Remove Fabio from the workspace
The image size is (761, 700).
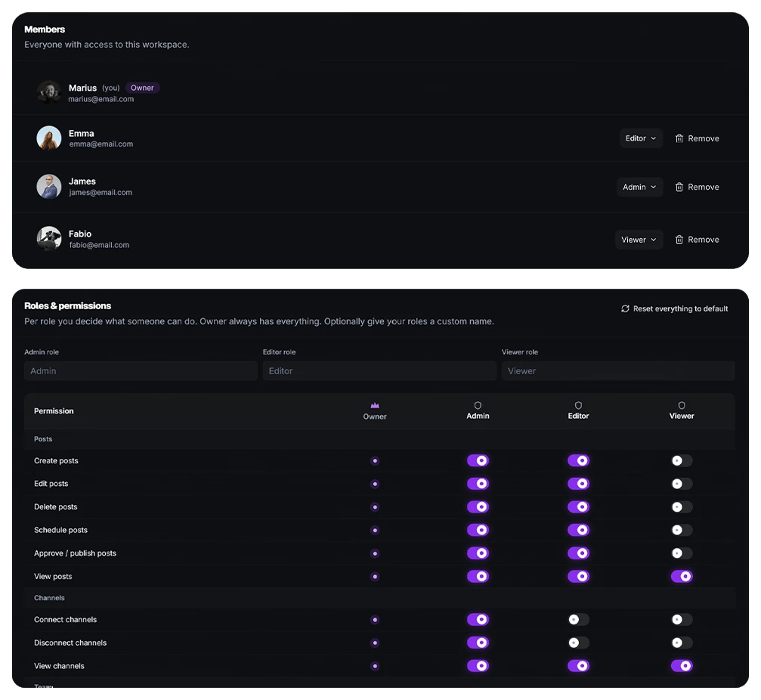[697, 240]
